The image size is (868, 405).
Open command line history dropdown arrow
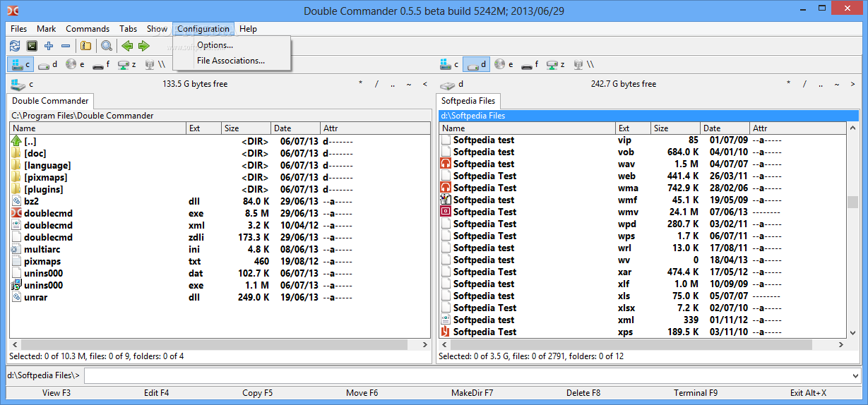[856, 375]
